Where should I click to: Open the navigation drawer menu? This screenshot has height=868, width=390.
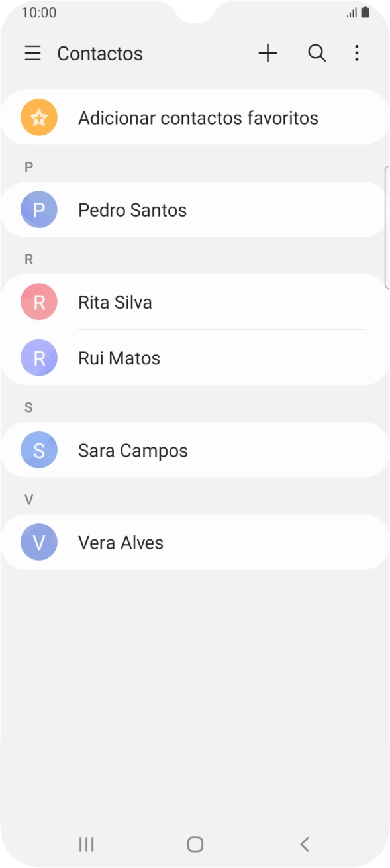32,54
